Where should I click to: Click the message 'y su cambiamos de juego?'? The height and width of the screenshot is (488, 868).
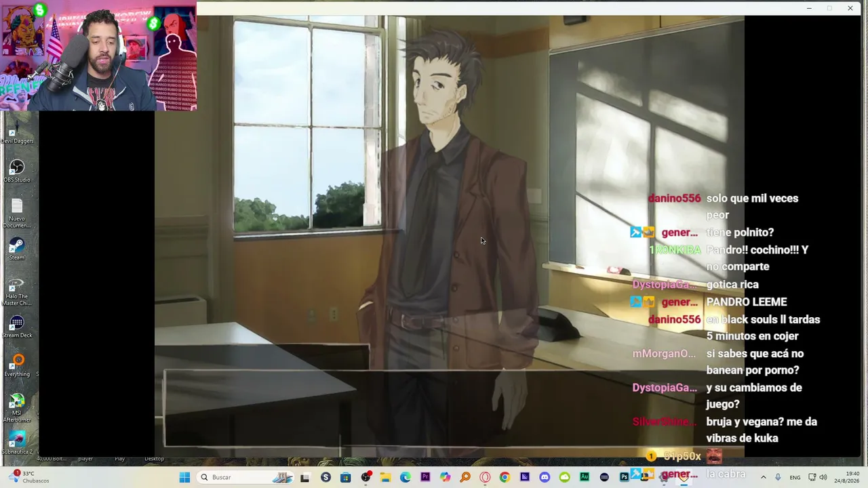[754, 396]
